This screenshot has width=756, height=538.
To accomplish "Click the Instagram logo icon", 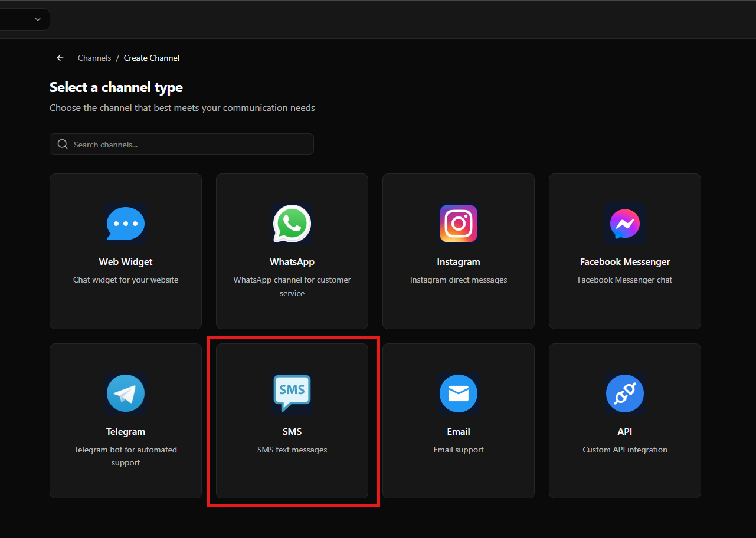I will [x=459, y=224].
